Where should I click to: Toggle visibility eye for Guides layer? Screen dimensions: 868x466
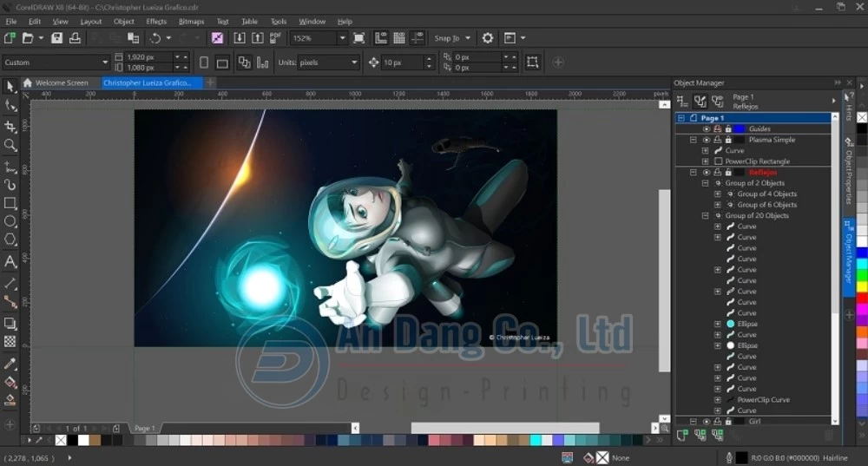pyautogui.click(x=707, y=129)
